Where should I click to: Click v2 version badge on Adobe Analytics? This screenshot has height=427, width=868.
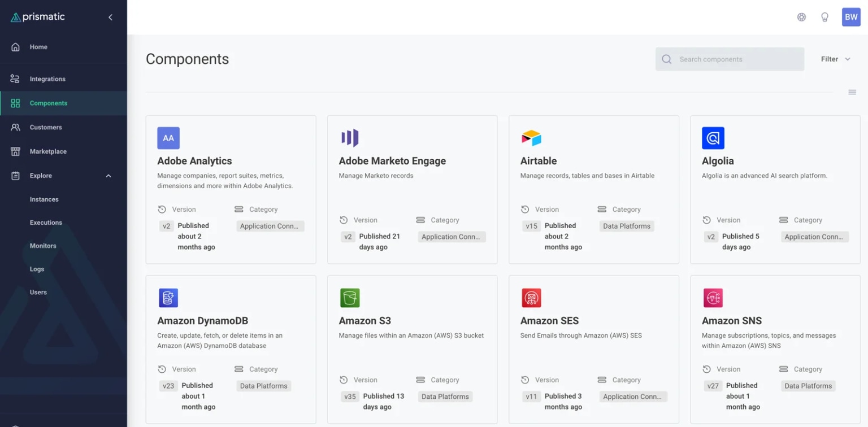(167, 226)
